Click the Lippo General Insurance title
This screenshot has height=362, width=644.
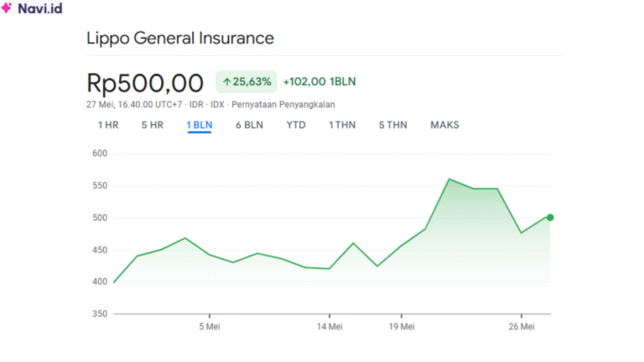pyautogui.click(x=180, y=39)
